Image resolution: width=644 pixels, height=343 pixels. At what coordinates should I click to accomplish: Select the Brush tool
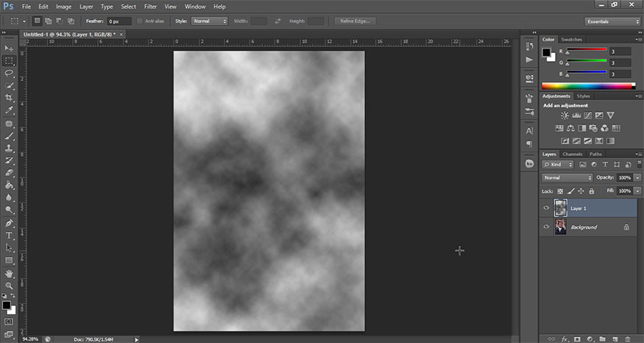tap(9, 136)
